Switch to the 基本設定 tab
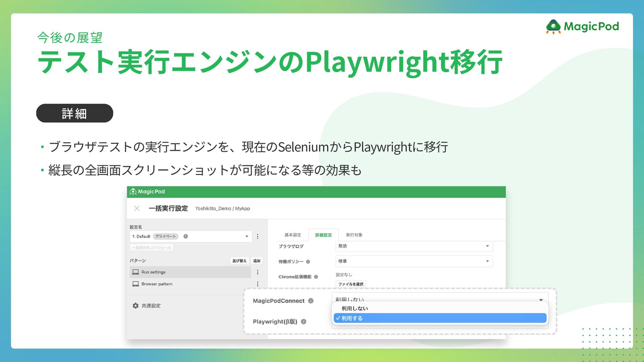Viewport: 644px width, 362px height. [292, 235]
